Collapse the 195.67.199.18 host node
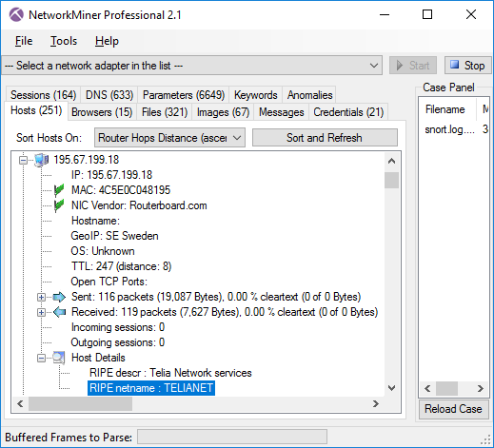494x448 pixels. point(23,160)
